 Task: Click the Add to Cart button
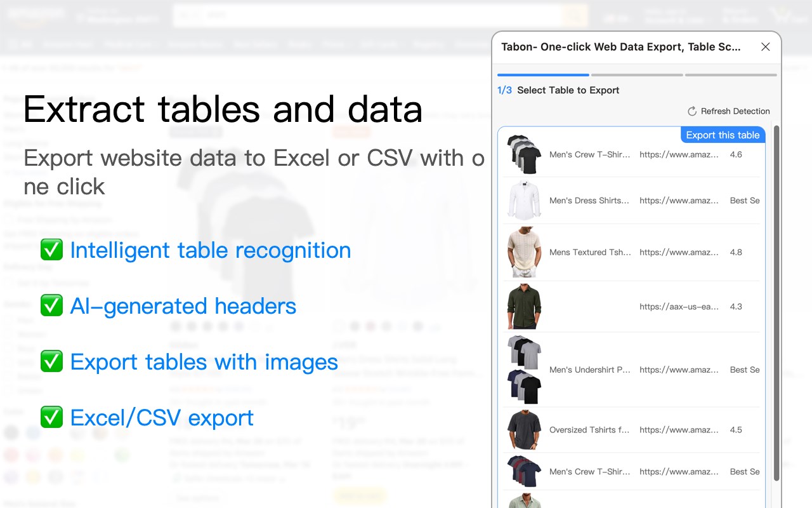point(360,495)
